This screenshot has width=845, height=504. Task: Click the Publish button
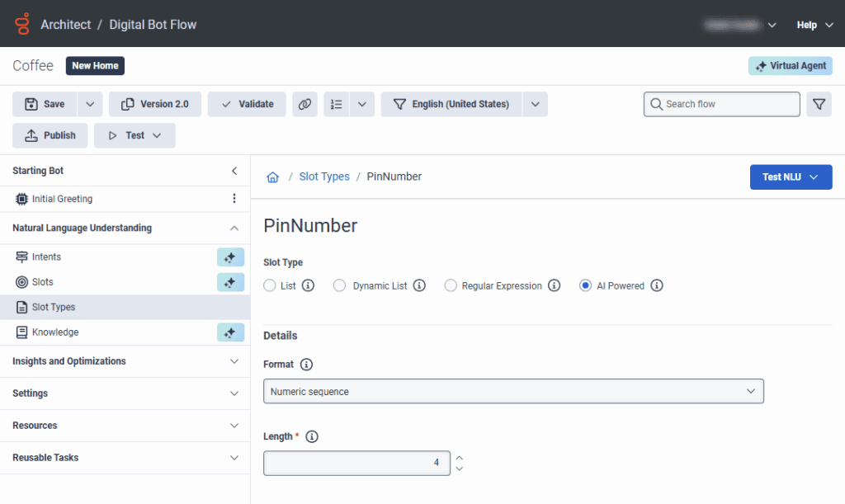[50, 135]
